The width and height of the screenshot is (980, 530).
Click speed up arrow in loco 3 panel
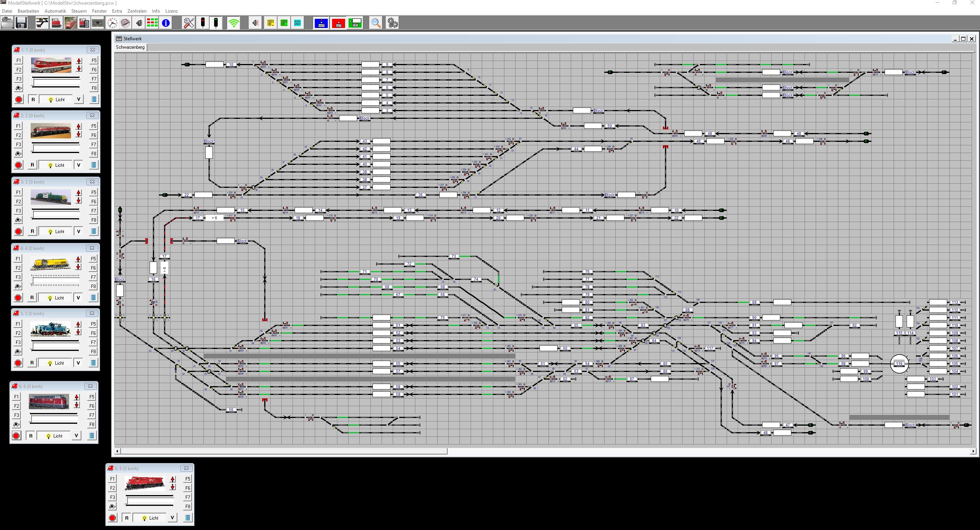79,193
